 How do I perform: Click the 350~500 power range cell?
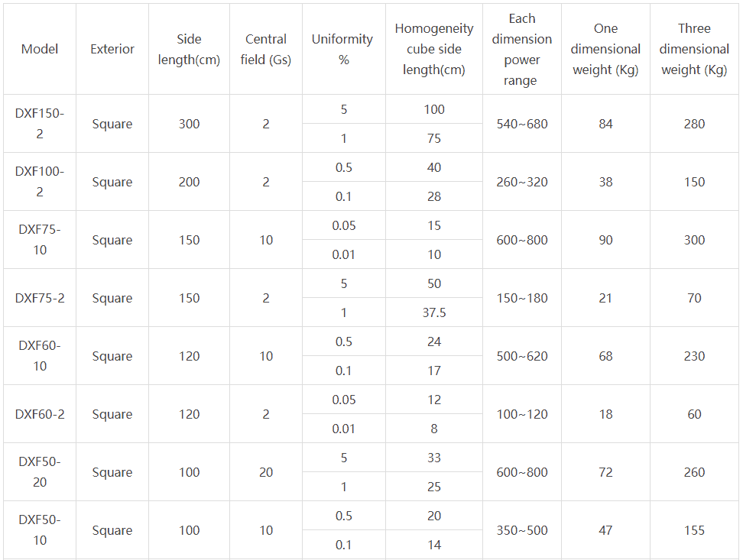click(522, 529)
